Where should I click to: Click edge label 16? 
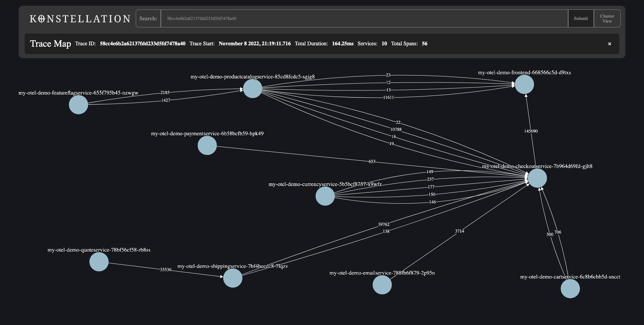coord(393,137)
